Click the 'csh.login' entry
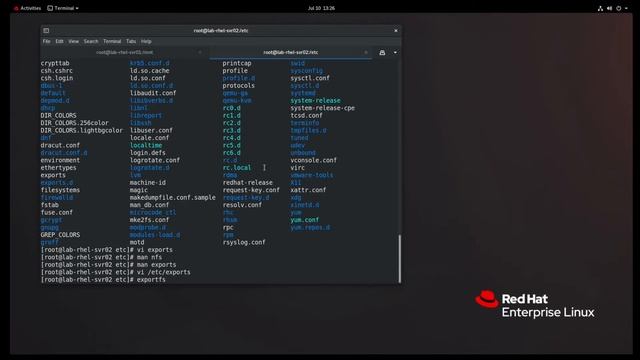Screen dimensions: 640x360 [57, 78]
